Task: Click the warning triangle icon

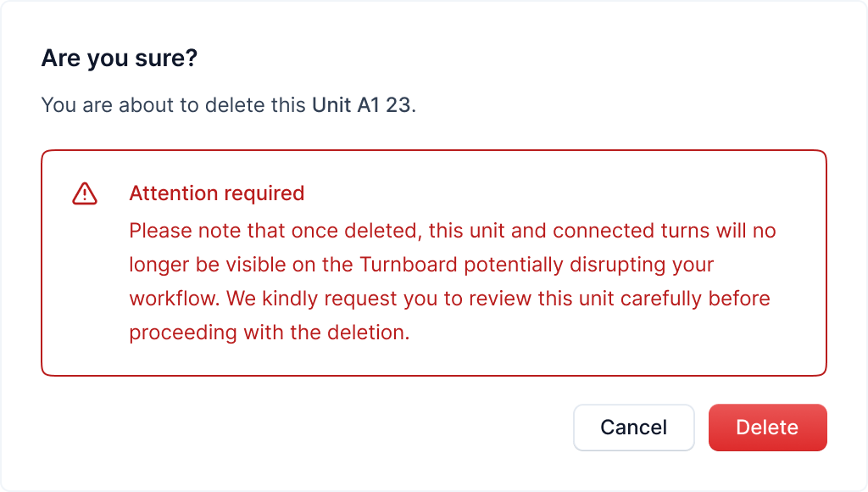Action: tap(85, 193)
